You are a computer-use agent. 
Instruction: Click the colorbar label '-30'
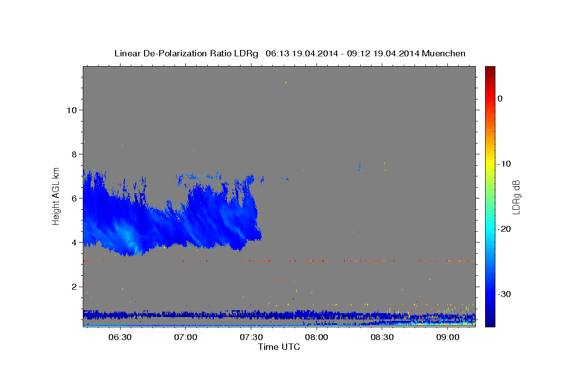(x=504, y=294)
